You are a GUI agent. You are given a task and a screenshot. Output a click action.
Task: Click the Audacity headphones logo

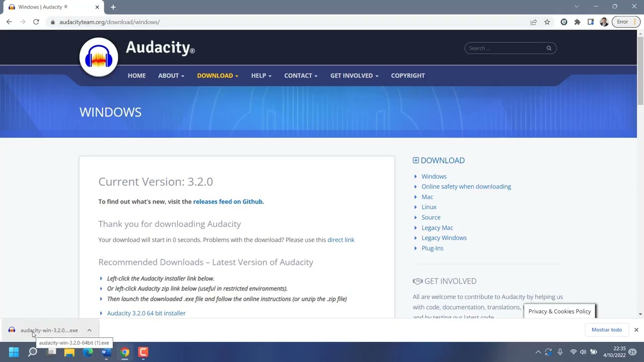(99, 57)
